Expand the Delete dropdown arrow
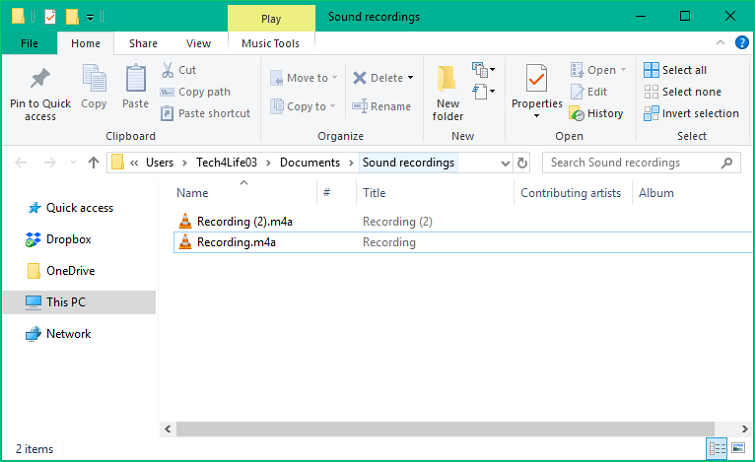This screenshot has height=462, width=755. click(410, 78)
